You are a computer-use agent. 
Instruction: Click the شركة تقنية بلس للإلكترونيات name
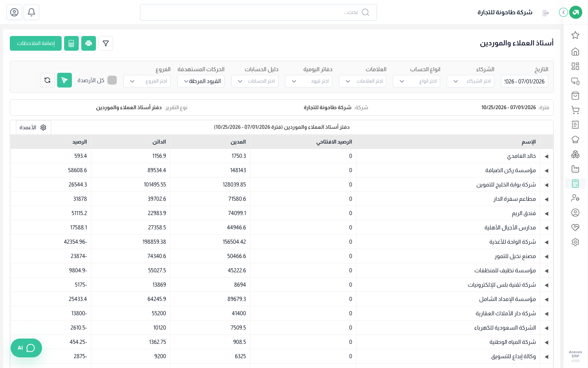[x=502, y=285]
